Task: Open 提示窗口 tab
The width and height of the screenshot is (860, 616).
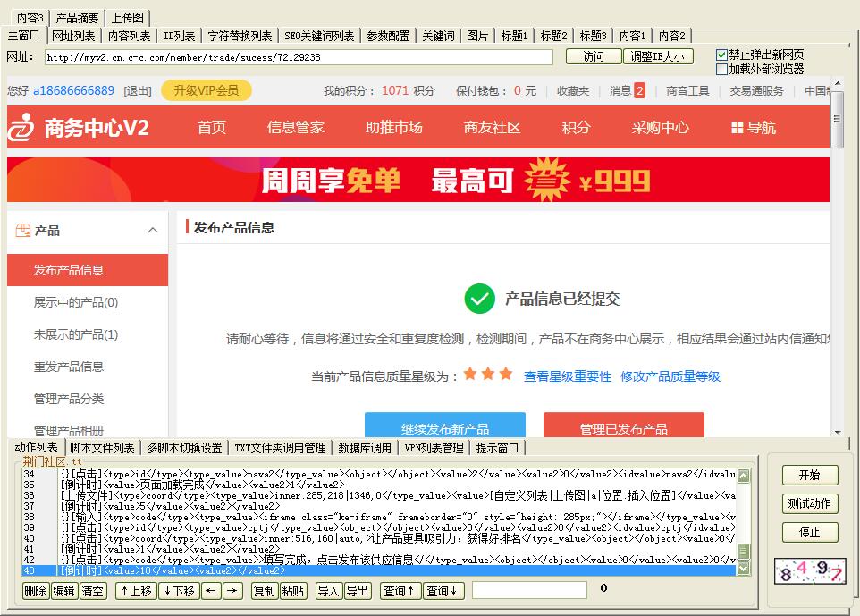Action: pos(497,448)
